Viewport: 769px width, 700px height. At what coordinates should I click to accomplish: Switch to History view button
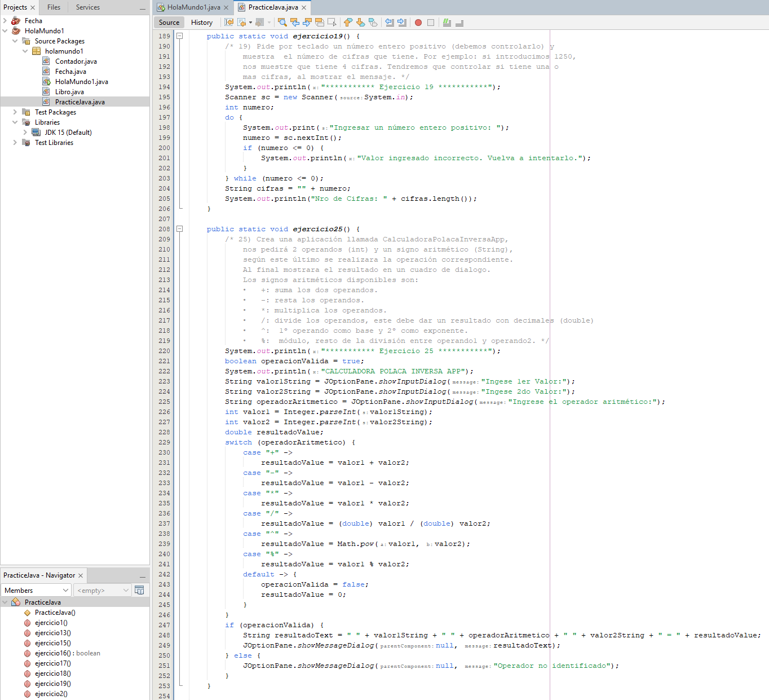[202, 23]
